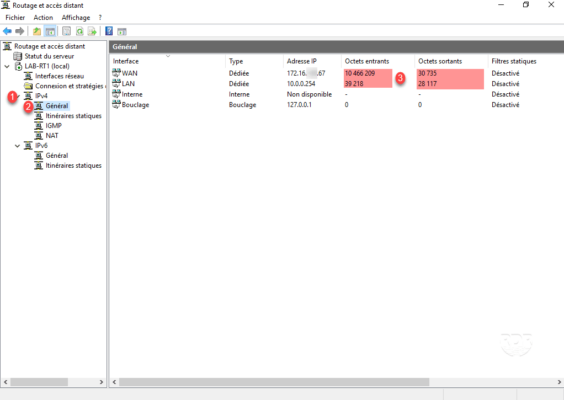Click the incoming bytes value 10 466 209
564x400 pixels.
click(x=360, y=73)
